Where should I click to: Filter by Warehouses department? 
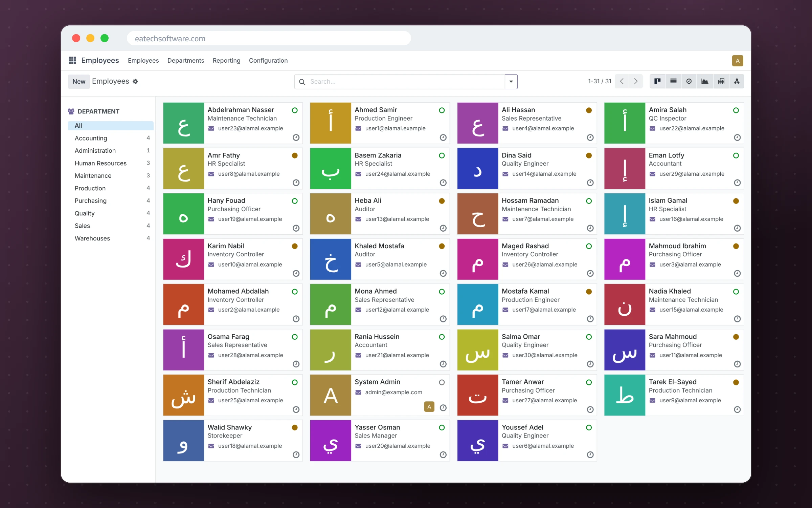click(111, 238)
